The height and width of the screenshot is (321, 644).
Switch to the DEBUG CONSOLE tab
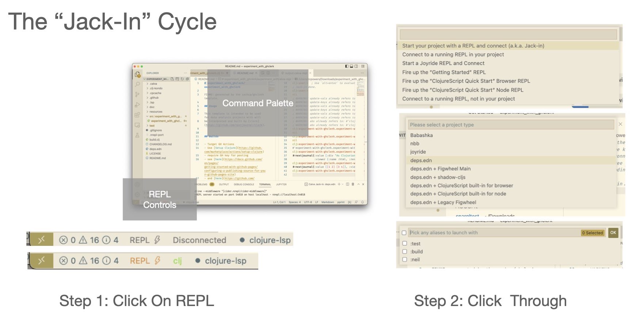[x=244, y=184]
